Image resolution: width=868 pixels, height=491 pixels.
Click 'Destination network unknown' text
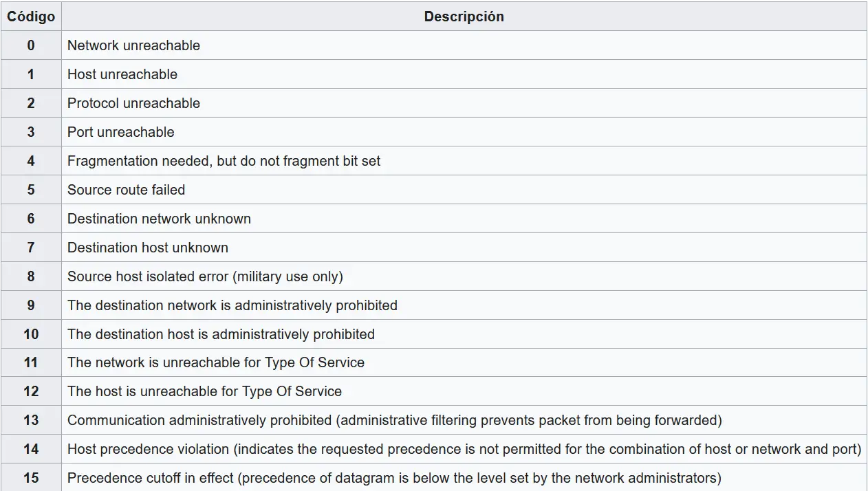[x=159, y=219]
